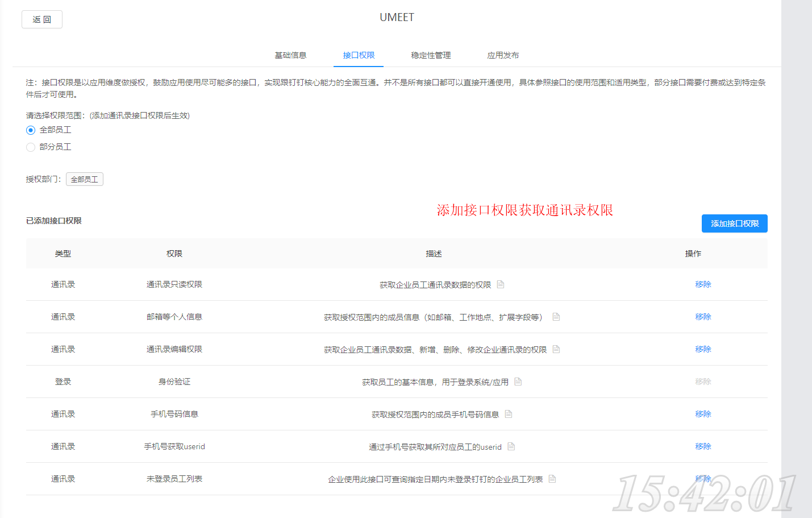
Task: Select the 全部员工 radio option
Action: pos(31,130)
